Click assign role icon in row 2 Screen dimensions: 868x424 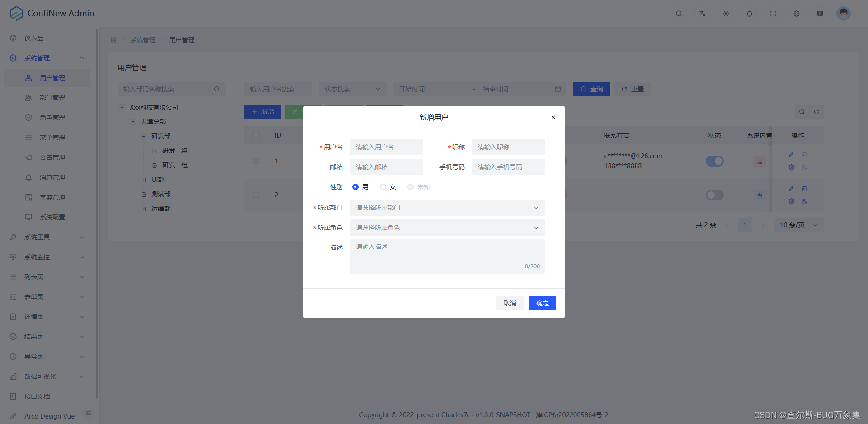click(804, 201)
